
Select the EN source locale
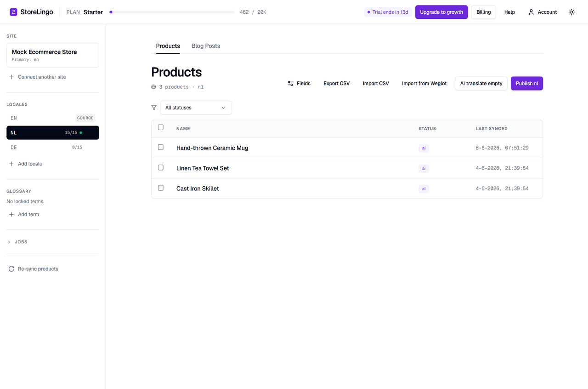click(x=53, y=118)
